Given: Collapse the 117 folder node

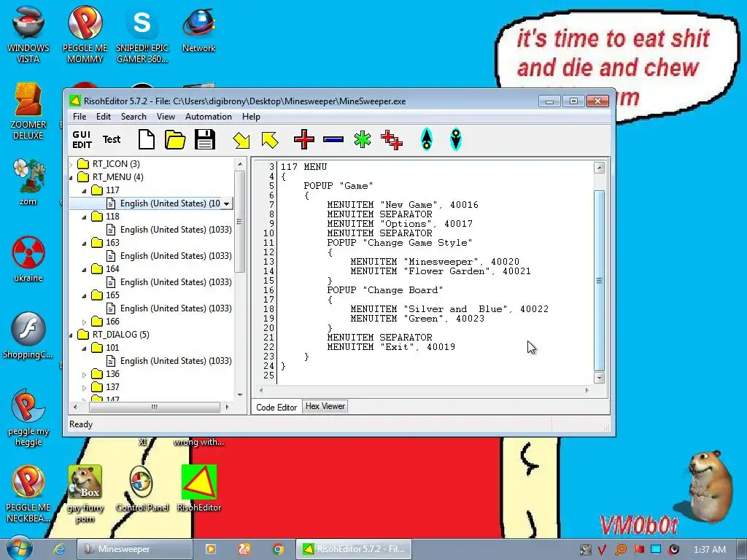Looking at the screenshot, I should click(x=85, y=190).
